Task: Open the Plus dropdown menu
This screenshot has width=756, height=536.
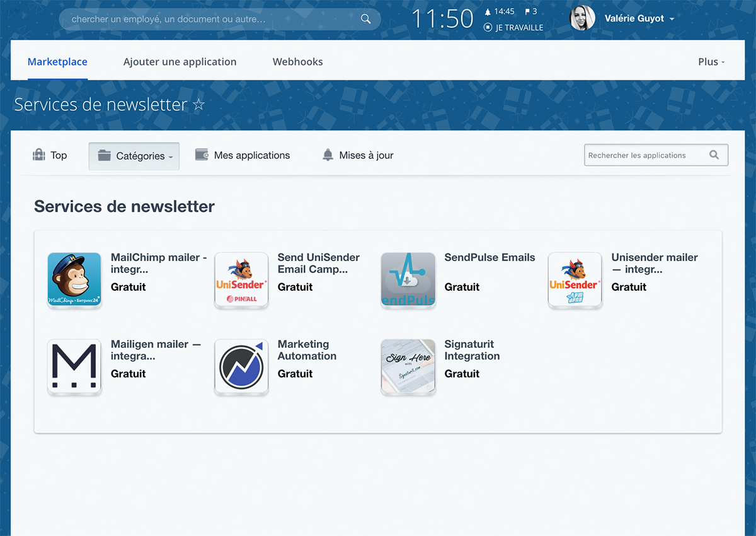Action: pos(711,62)
